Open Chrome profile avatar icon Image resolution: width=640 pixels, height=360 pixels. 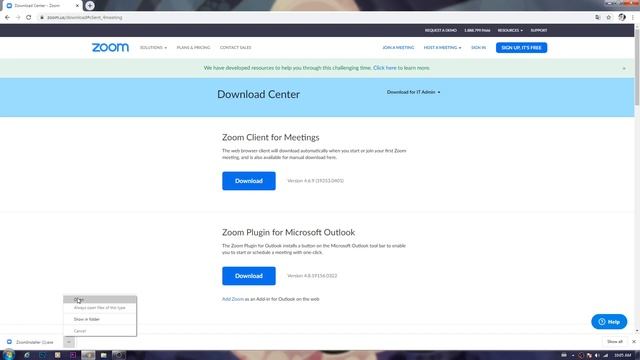click(x=622, y=17)
